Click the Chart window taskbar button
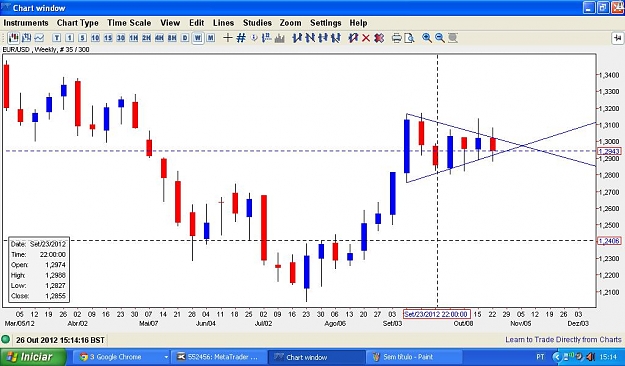This screenshot has width=625, height=366. pyautogui.click(x=316, y=357)
